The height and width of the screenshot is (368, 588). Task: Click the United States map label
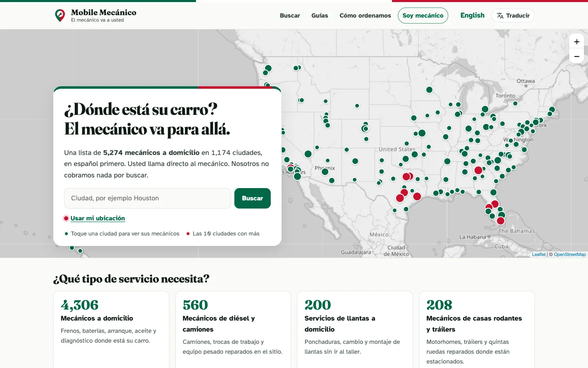396,149
